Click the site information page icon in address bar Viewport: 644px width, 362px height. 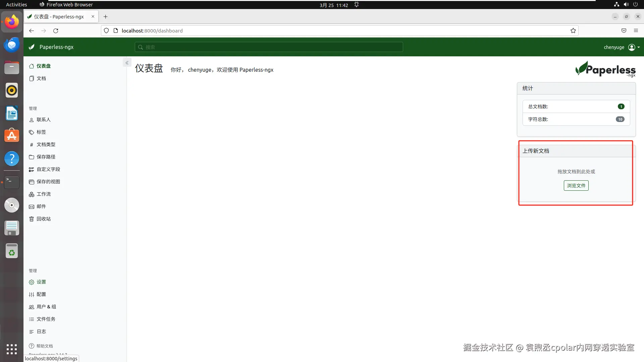[116, 31]
